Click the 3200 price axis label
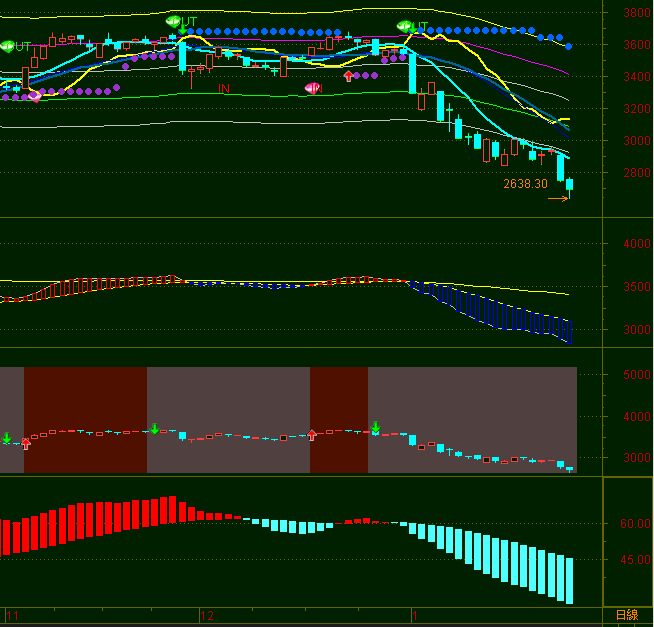Screen dimensions: 654x627 point(636,109)
